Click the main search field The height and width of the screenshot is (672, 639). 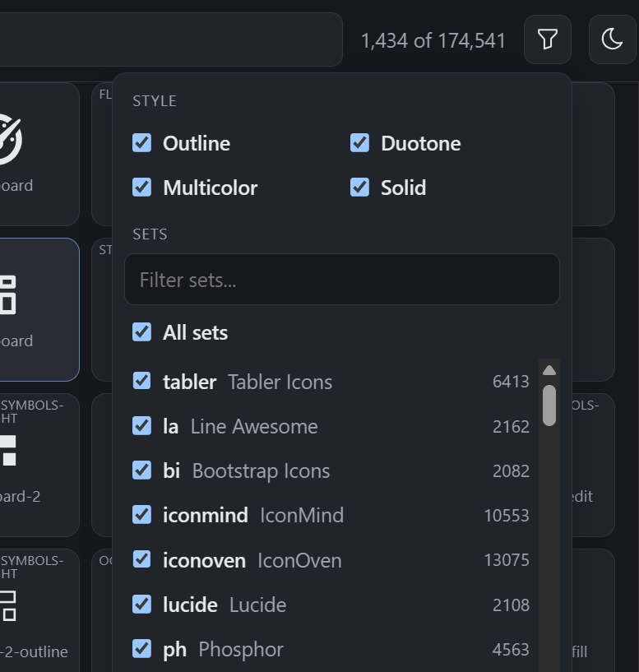point(170,39)
